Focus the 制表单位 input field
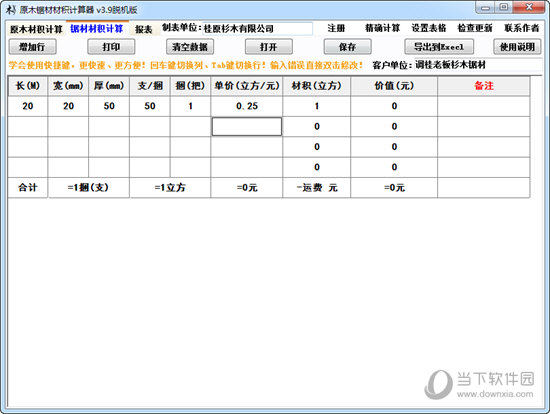 click(x=257, y=28)
